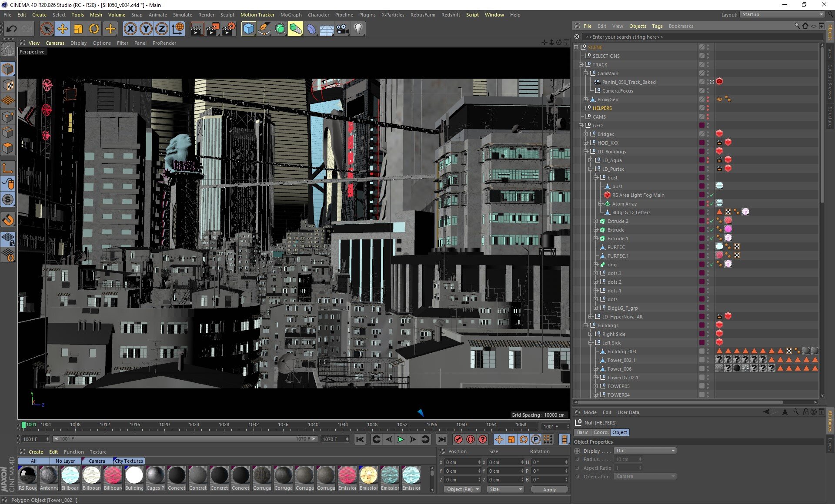Toggle Z axis lock
835x504 pixels.
point(162,29)
